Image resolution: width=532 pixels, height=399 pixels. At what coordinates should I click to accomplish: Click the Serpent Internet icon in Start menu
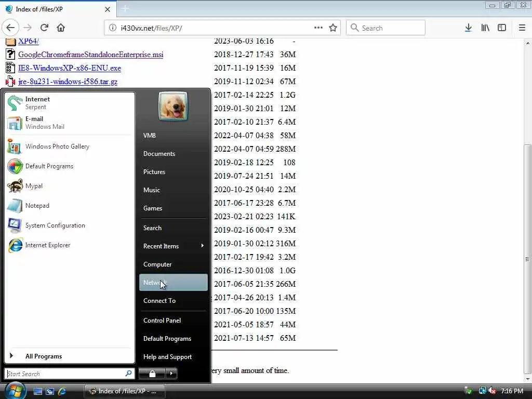15,103
